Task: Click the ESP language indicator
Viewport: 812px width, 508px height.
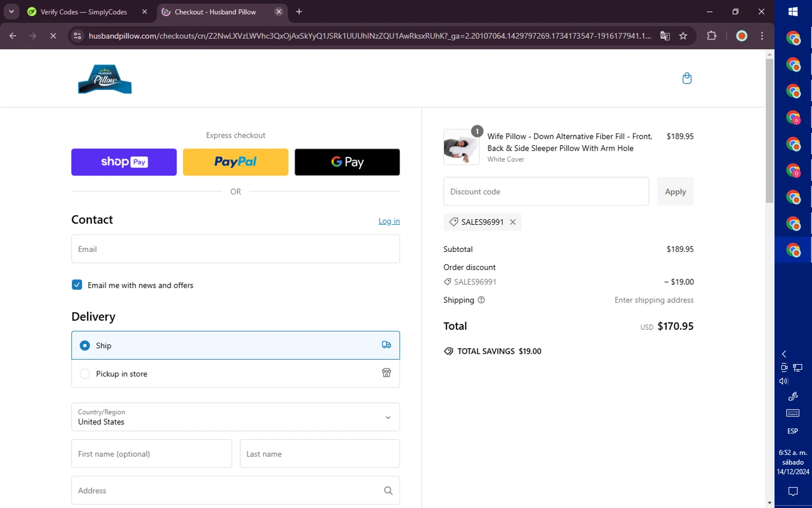Action: click(x=793, y=431)
